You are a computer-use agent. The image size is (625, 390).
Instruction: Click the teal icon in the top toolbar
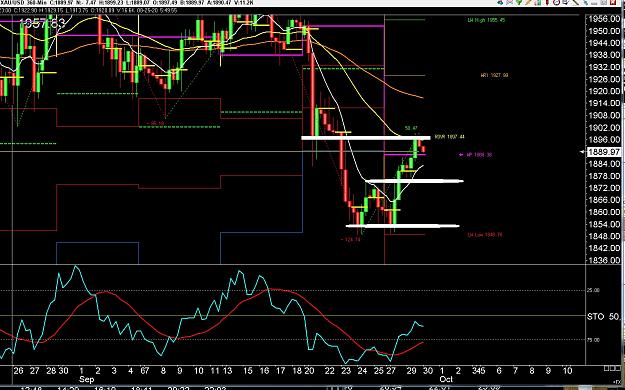point(500,2)
